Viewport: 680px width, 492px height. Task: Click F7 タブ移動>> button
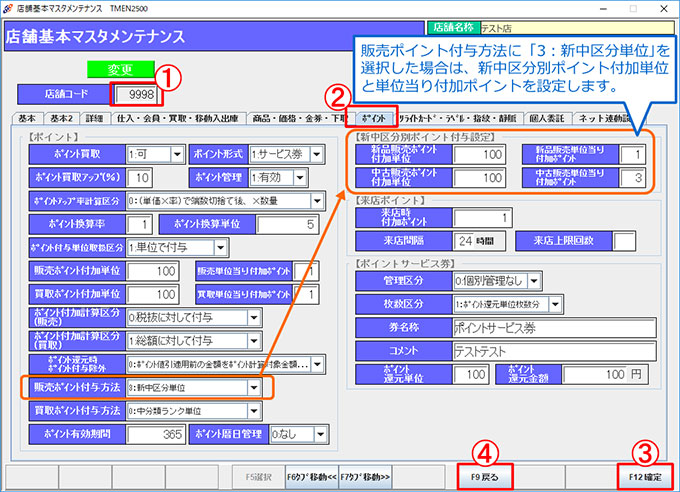(x=365, y=477)
